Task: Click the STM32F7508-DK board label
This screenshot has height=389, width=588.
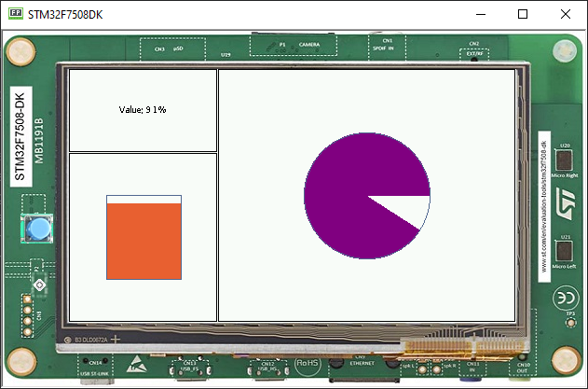Action: pyautogui.click(x=21, y=135)
